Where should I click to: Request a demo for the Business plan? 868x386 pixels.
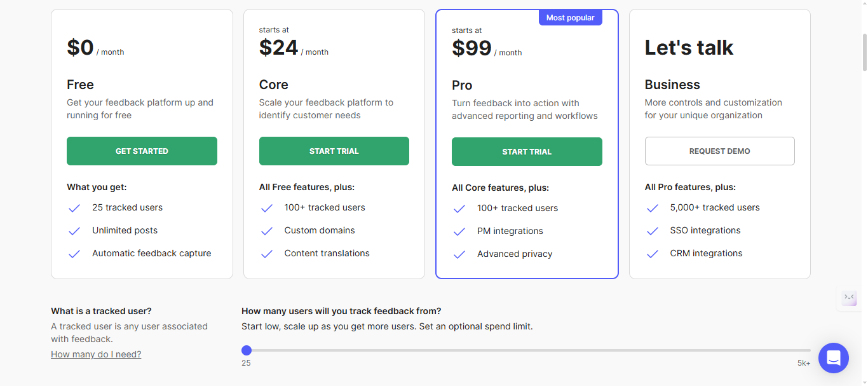(x=719, y=151)
